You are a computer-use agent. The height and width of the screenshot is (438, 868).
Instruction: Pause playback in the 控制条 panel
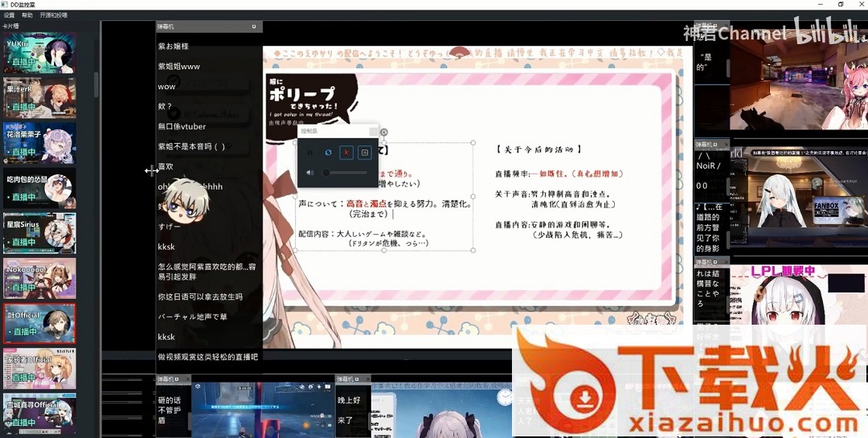click(309, 152)
